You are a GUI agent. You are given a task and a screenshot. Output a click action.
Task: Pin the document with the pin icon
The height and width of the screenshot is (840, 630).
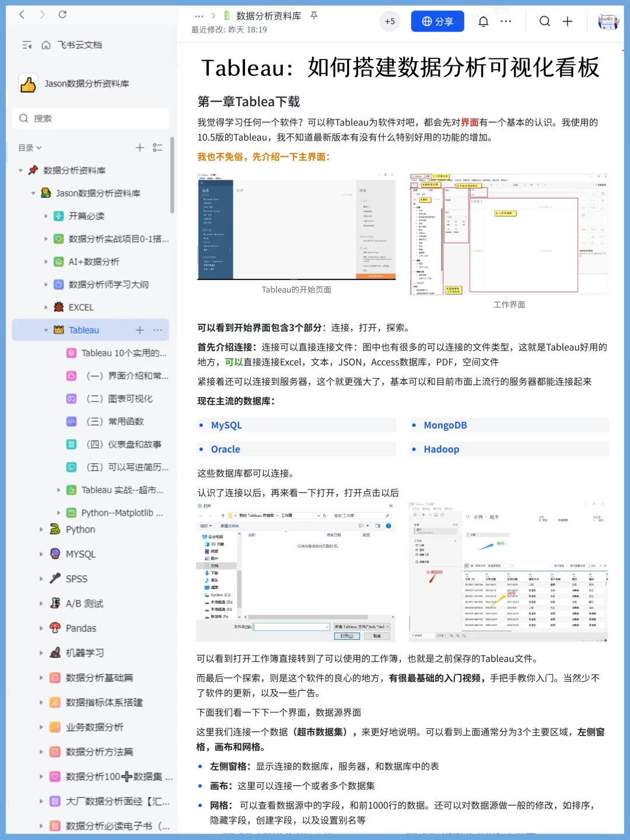tap(314, 16)
